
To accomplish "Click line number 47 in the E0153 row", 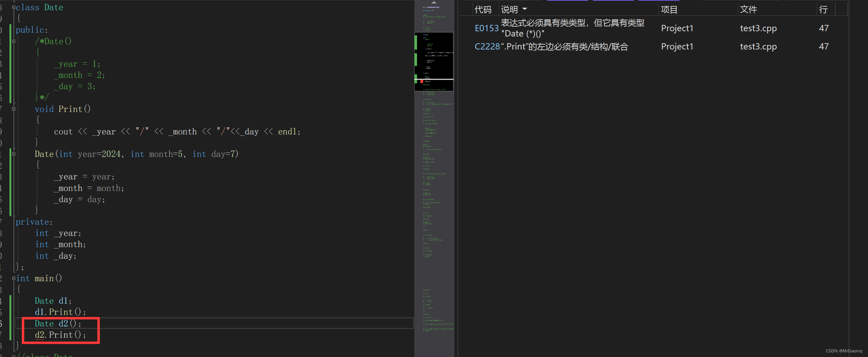I will tap(824, 28).
